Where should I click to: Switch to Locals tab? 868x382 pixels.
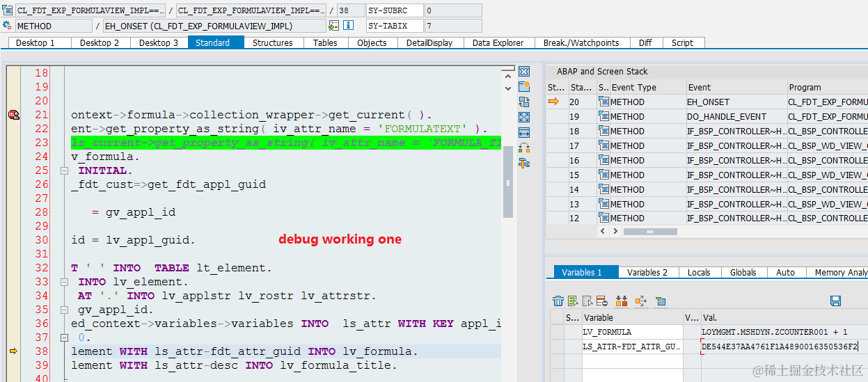click(699, 272)
